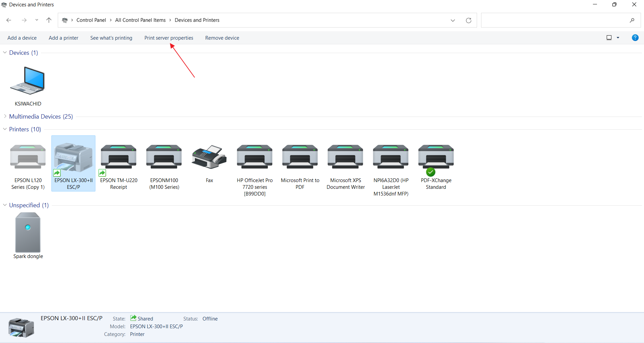Collapse the Devices (1) group
This screenshot has height=343, width=644.
pos(5,52)
